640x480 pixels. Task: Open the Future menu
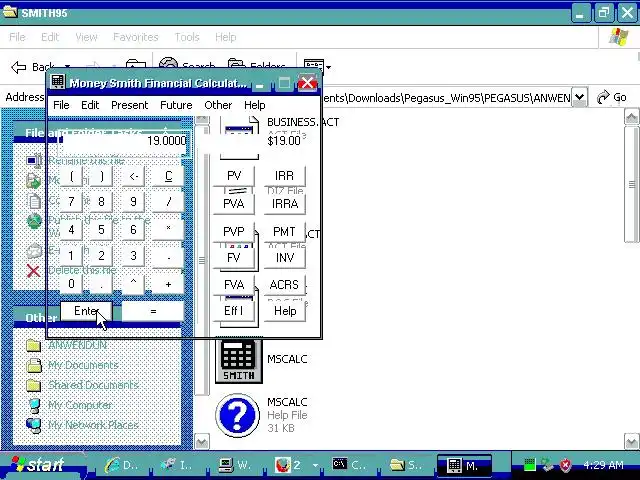(x=176, y=105)
